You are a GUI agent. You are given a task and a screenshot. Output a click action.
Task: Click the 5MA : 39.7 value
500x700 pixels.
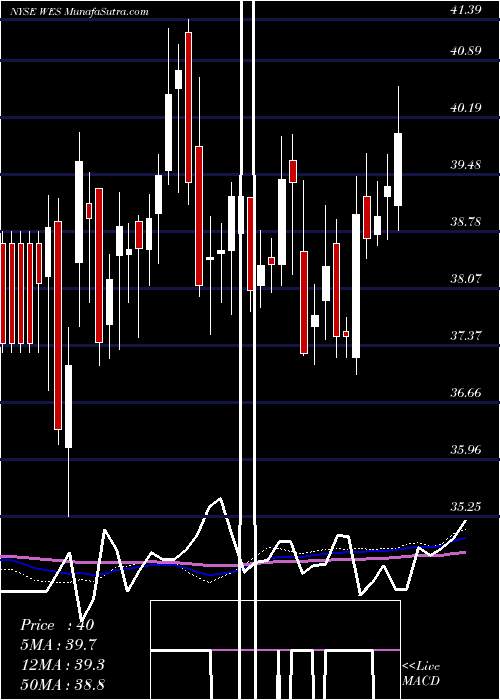pos(58,645)
